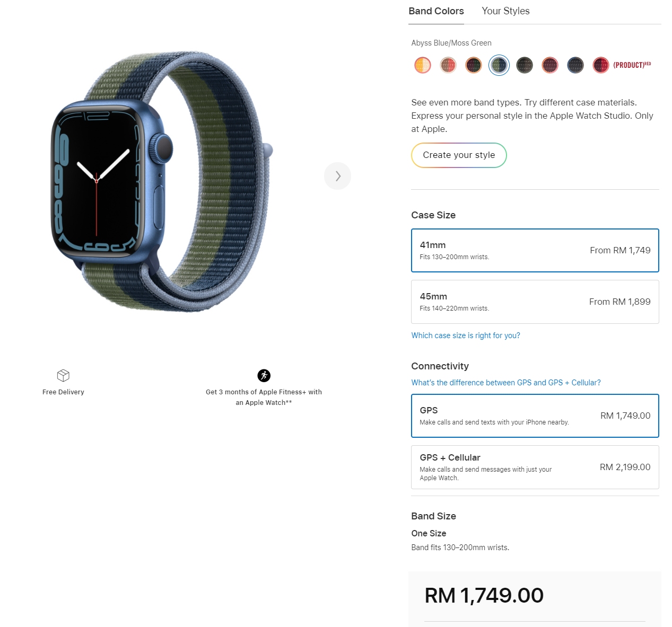Select the Abyss Blue/Moss Green band swatch
Image resolution: width=672 pixels, height=627 pixels.
[x=499, y=65]
